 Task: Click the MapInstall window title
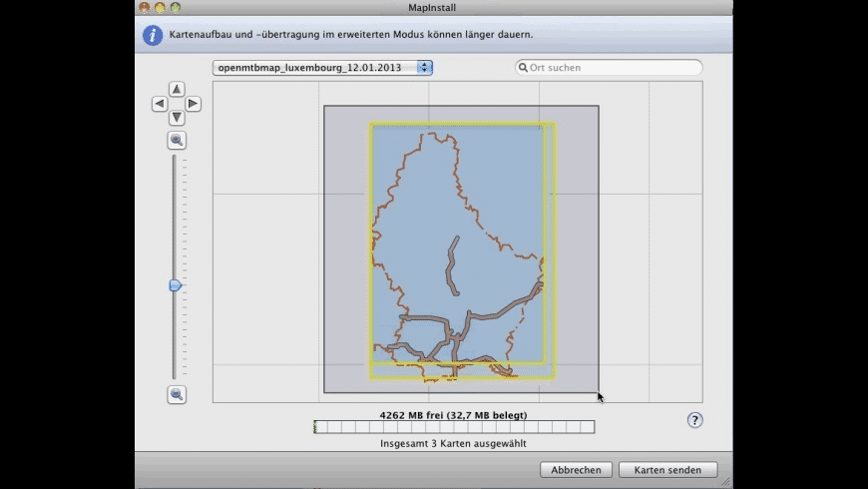[432, 7]
